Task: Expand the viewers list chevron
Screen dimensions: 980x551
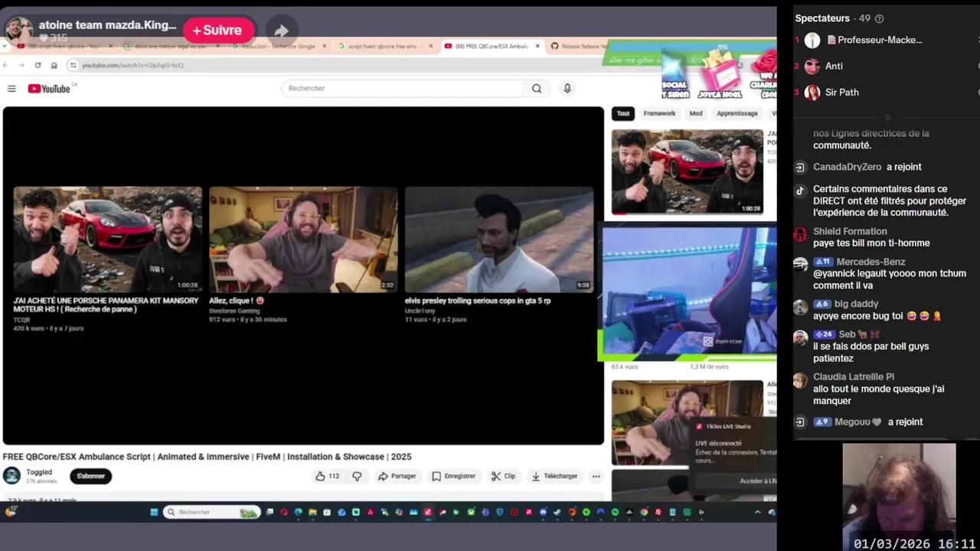Action: (x=887, y=117)
